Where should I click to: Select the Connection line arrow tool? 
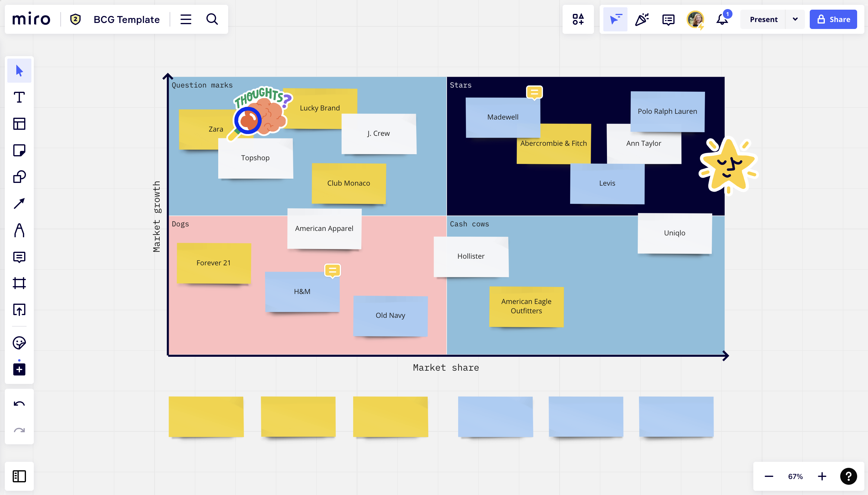click(x=19, y=203)
